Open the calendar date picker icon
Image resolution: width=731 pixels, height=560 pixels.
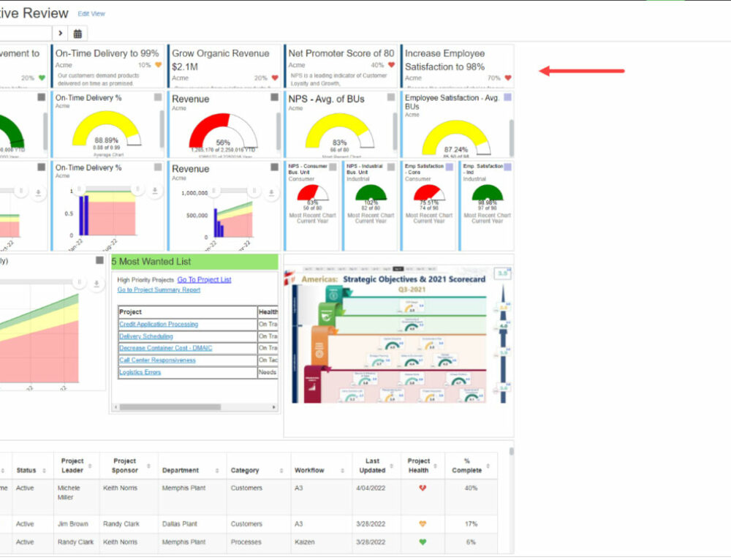click(77, 33)
